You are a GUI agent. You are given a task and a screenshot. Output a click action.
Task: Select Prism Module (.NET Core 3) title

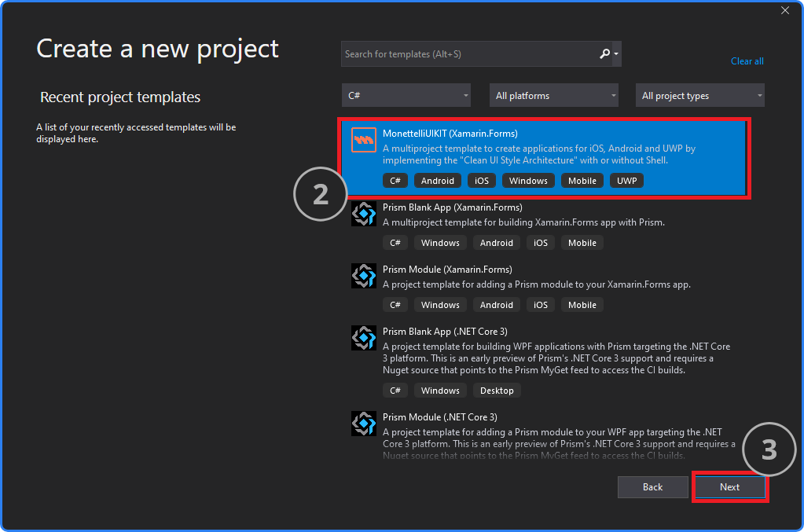pos(440,416)
